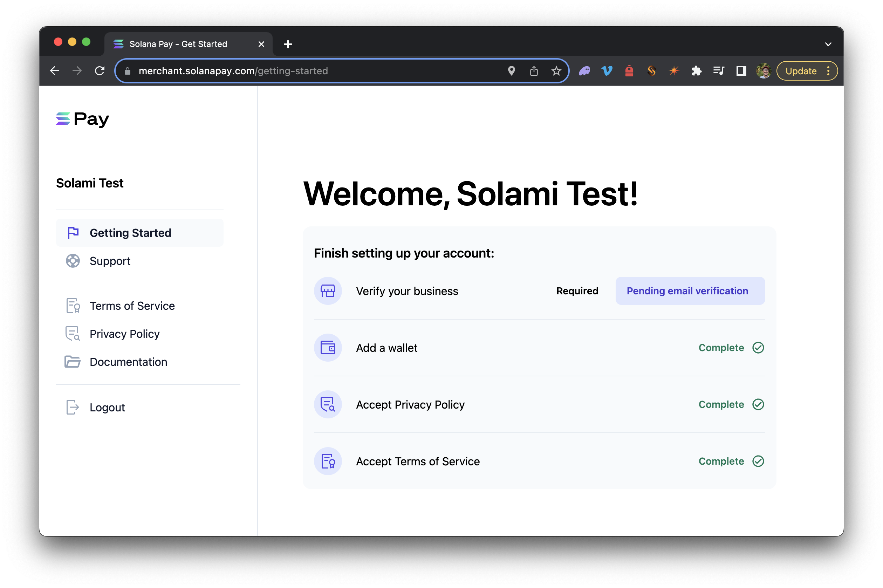
Task: Open the red lock extension icon
Action: coord(629,71)
